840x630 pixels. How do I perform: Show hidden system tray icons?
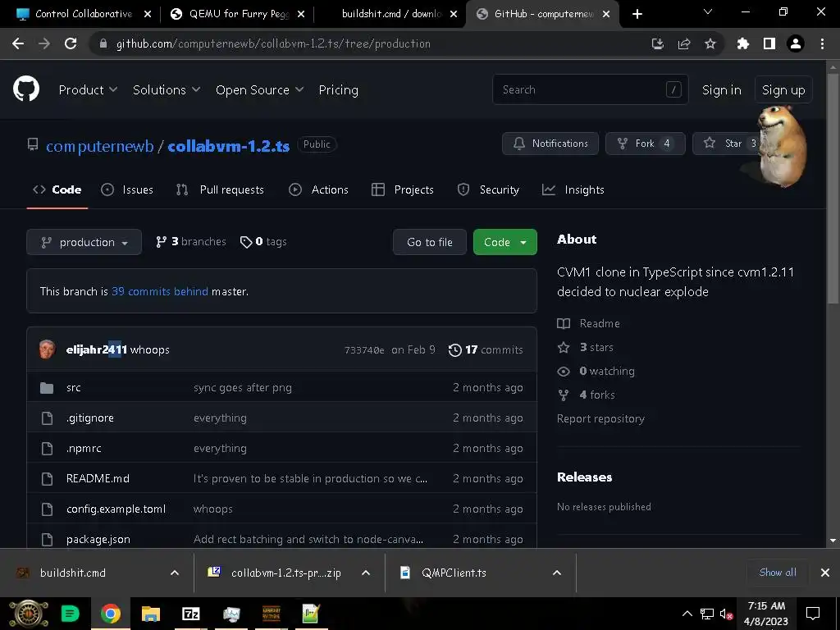[687, 614]
